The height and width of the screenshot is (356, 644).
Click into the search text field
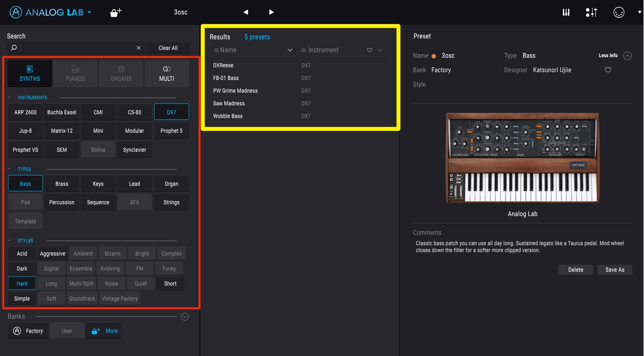[x=78, y=48]
